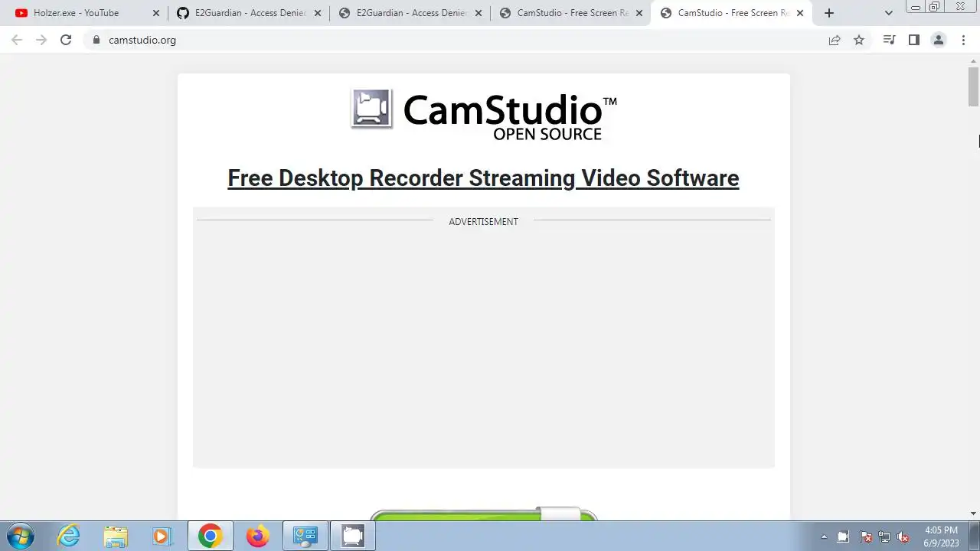
Task: Open a new tab with the plus button
Action: (828, 13)
